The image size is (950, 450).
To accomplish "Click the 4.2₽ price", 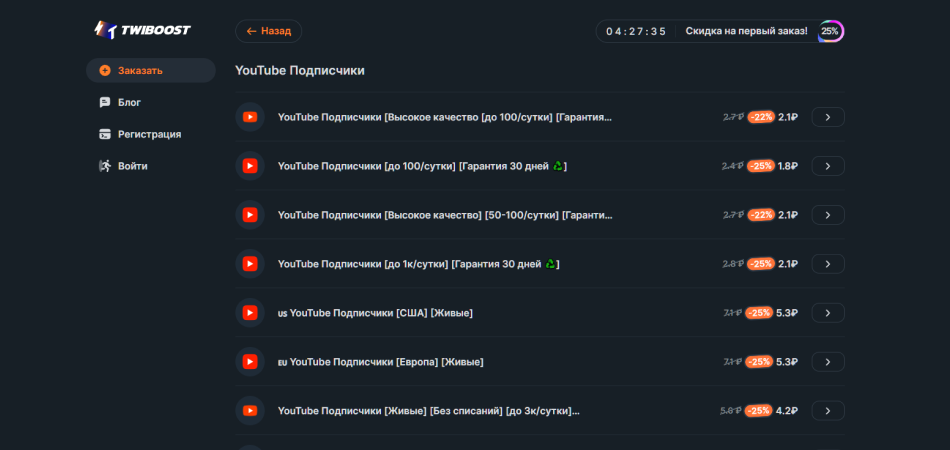I will coord(786,411).
